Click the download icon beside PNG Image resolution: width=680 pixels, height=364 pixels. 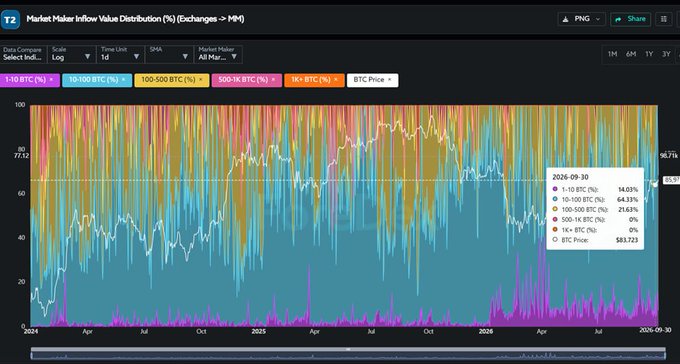(x=565, y=19)
